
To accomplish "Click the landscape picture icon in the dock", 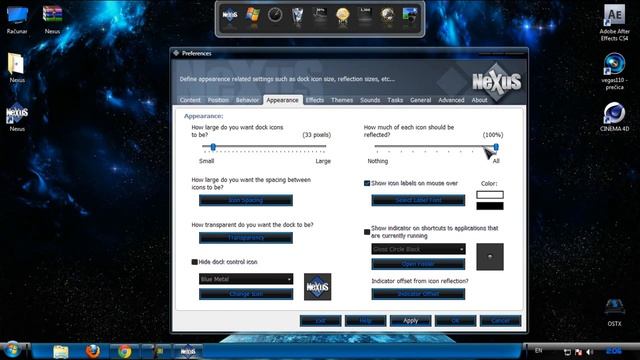I will (x=409, y=16).
